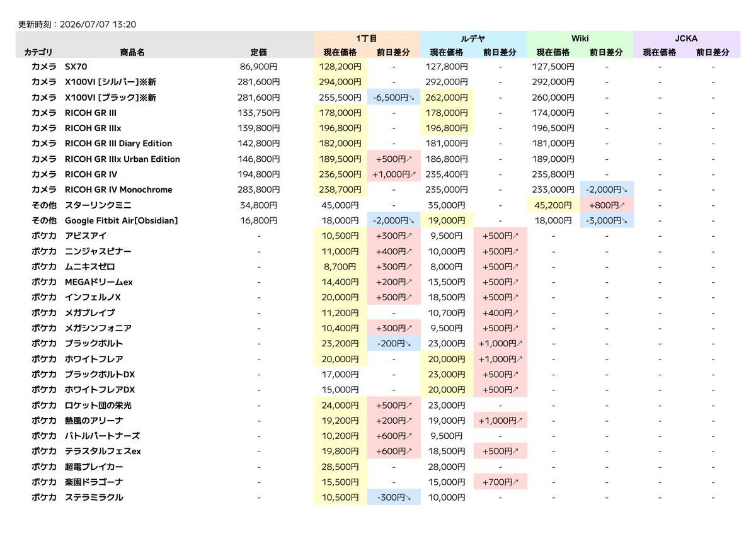Select Google Fitbit Air[Obsidian] product name
The width and height of the screenshot is (756, 534).
tap(121, 220)
